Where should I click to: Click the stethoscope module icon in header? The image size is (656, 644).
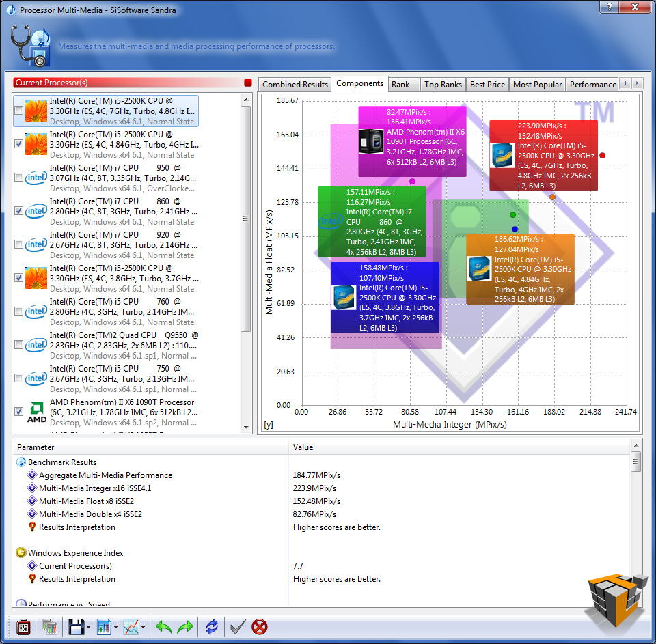click(x=30, y=45)
